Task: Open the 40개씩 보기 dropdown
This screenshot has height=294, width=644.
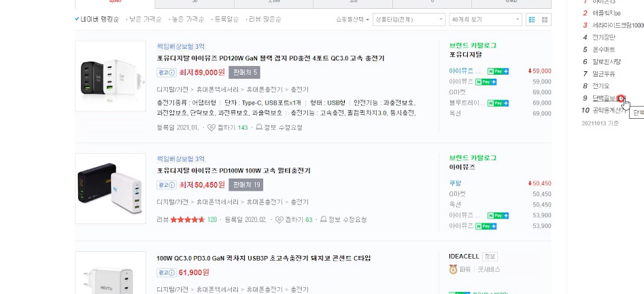Action: tap(486, 19)
